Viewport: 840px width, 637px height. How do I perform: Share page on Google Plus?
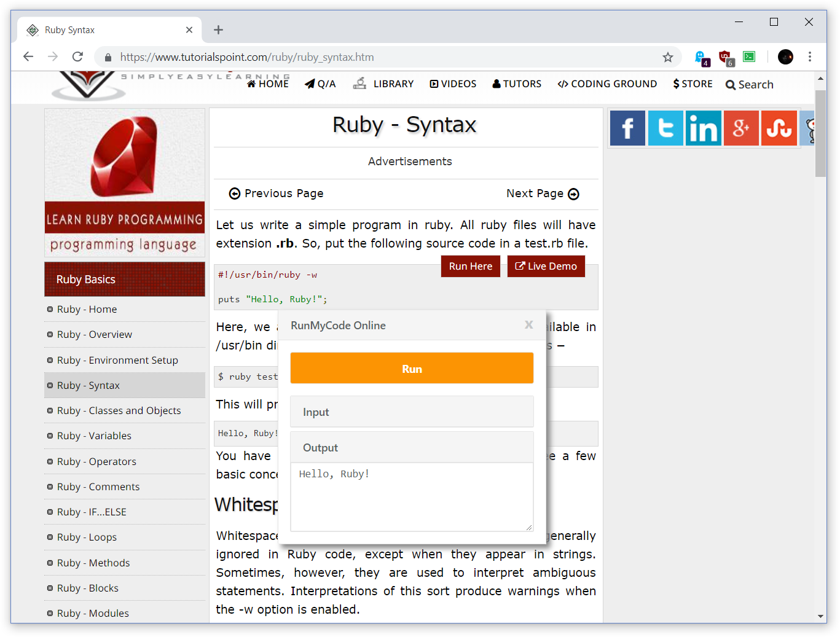[741, 128]
